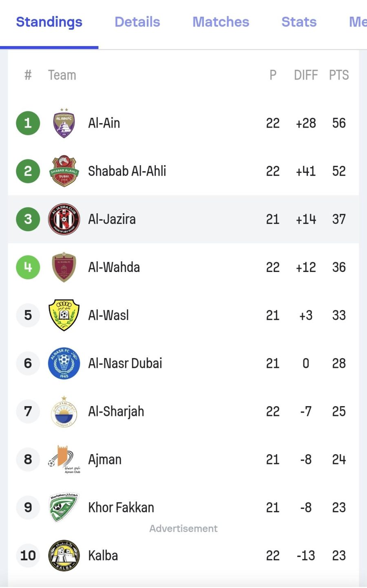Screen dimensions: 367x588
Task: Tap the green rank 1 position badge
Action: tap(28, 123)
